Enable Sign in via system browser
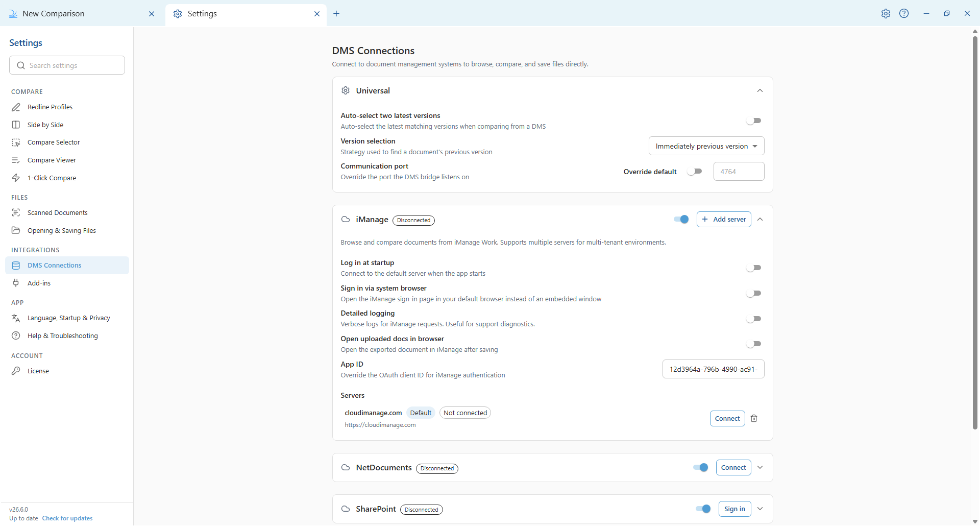 pos(754,294)
